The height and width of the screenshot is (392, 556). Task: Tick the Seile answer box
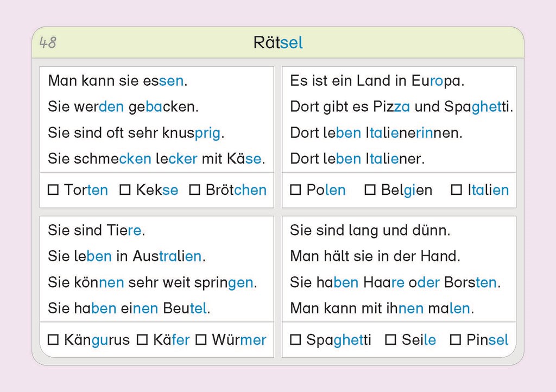pyautogui.click(x=390, y=340)
